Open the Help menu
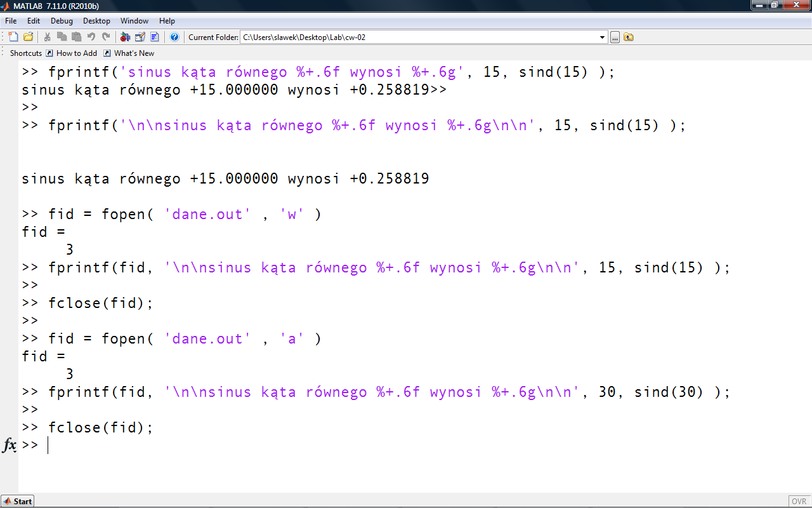The image size is (812, 508). click(x=167, y=21)
